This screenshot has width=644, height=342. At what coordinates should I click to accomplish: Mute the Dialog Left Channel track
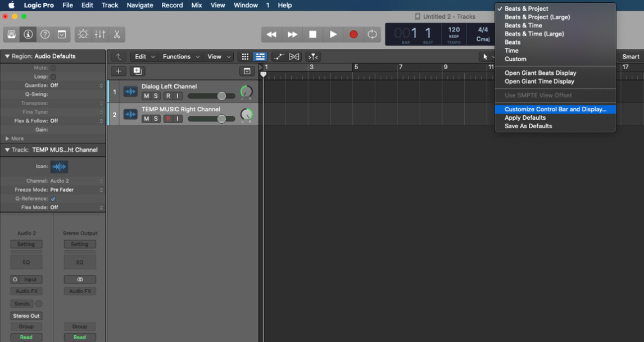click(146, 96)
